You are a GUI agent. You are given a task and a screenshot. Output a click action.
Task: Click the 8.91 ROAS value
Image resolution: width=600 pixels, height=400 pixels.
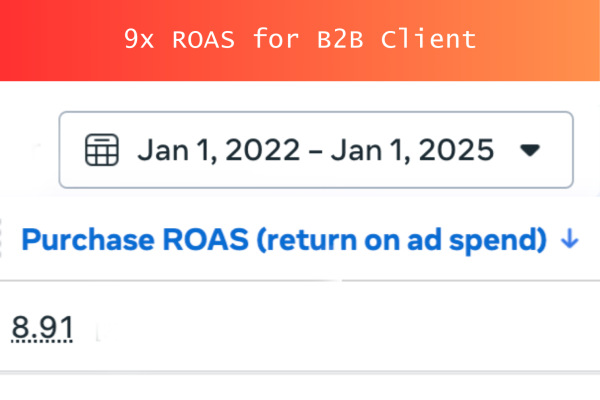coord(41,325)
